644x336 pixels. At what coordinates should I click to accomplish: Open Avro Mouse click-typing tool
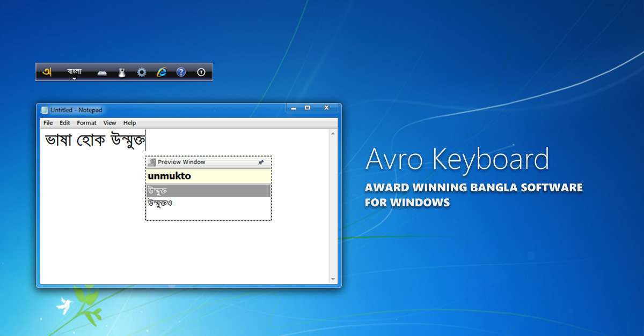122,72
